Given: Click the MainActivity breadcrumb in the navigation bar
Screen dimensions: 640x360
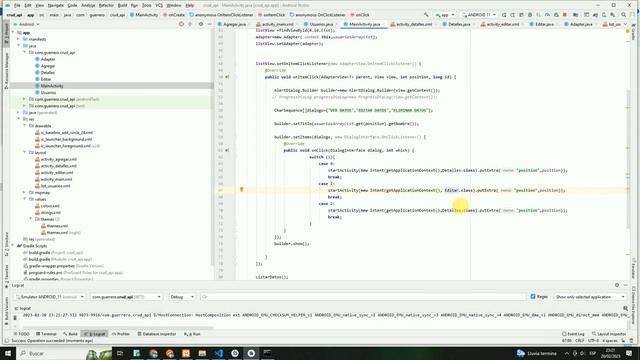Looking at the screenshot, I should (144, 15).
